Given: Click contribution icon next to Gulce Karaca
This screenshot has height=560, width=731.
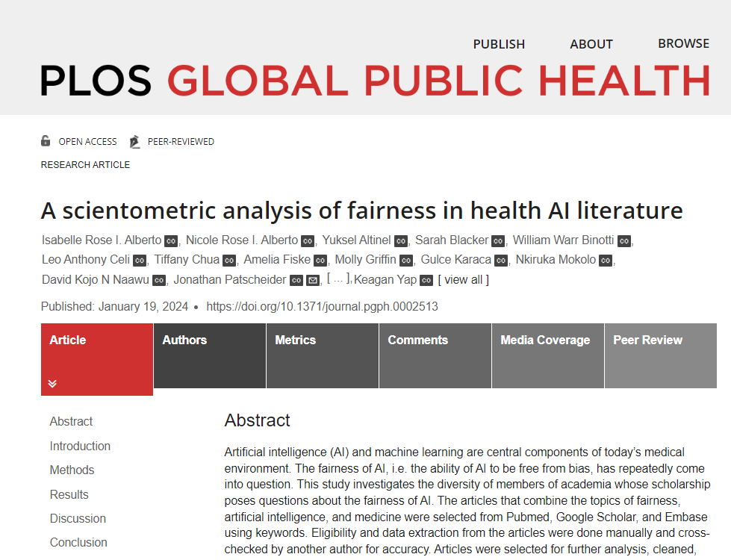Looking at the screenshot, I should coord(501,261).
